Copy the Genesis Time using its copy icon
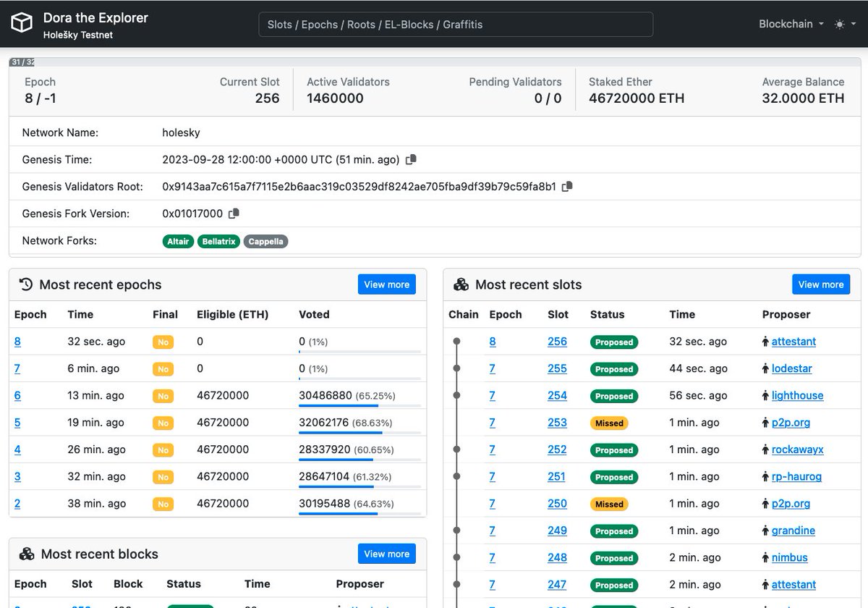868x608 pixels. [x=410, y=159]
